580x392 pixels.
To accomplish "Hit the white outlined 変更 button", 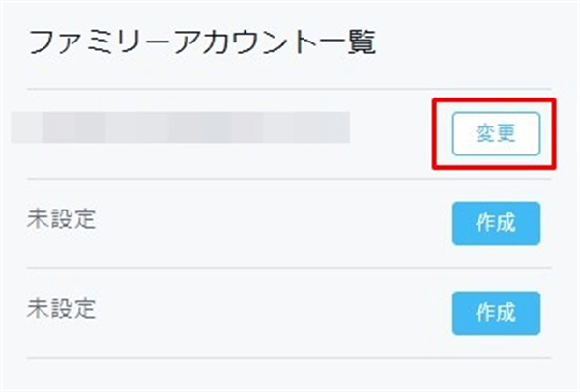I will [495, 134].
